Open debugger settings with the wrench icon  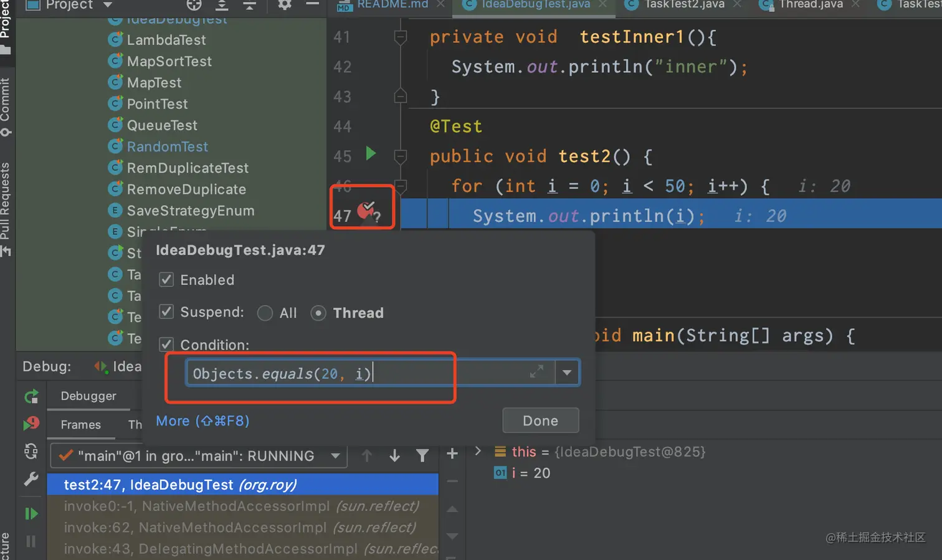[31, 478]
